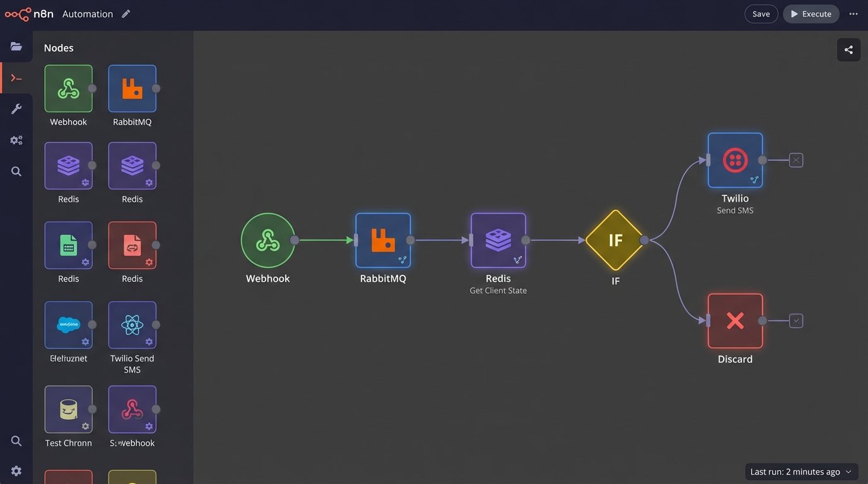Click the Webhook trigger node on canvas
The image size is (868, 484).
pos(267,240)
